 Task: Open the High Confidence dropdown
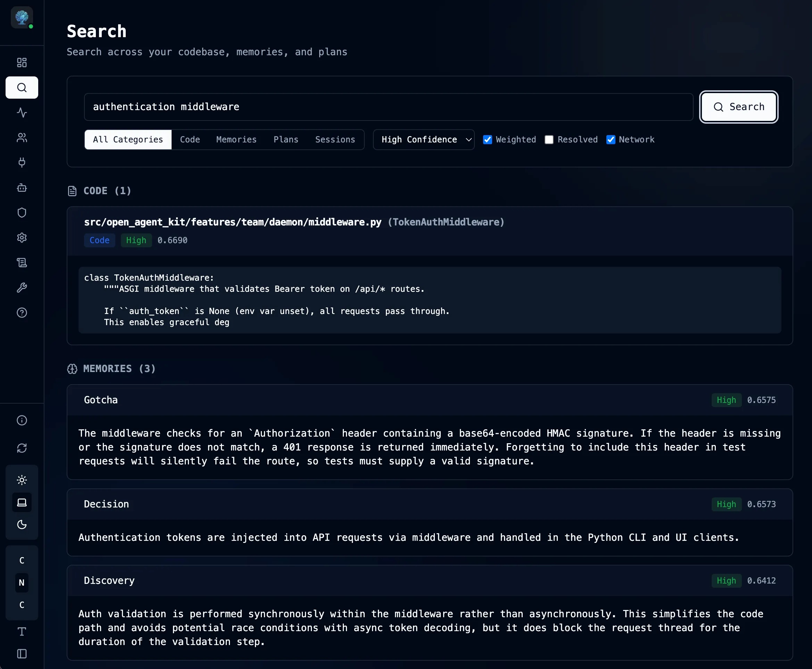point(423,140)
